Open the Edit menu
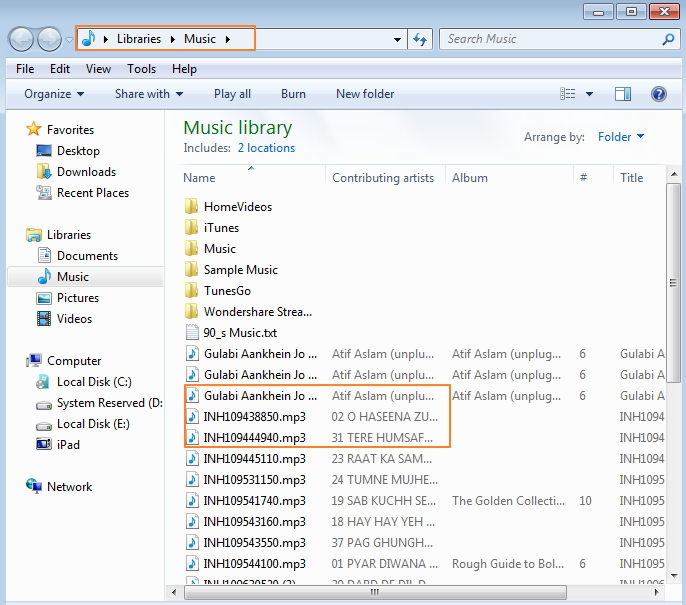This screenshot has height=605, width=686. pos(60,69)
